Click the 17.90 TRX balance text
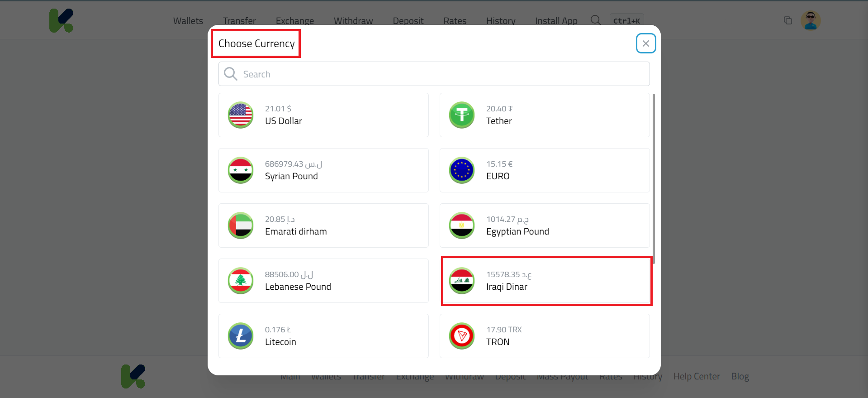Image resolution: width=868 pixels, height=398 pixels. (x=504, y=330)
